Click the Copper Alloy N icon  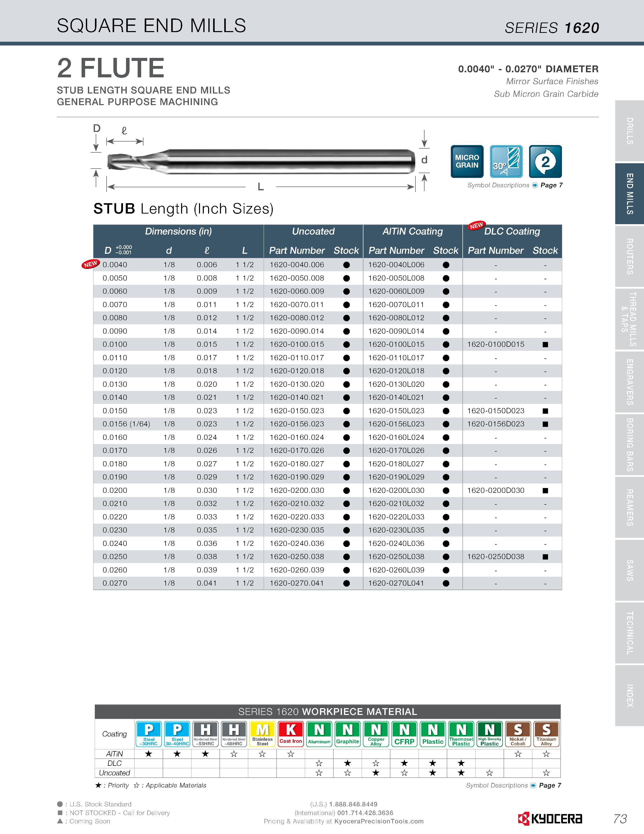pos(376,734)
